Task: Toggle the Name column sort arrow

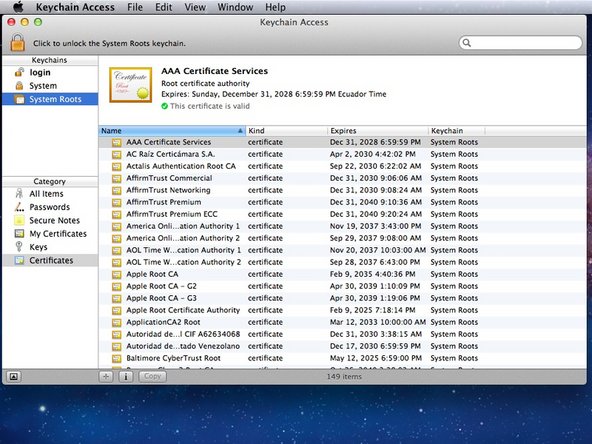Action: (240, 131)
